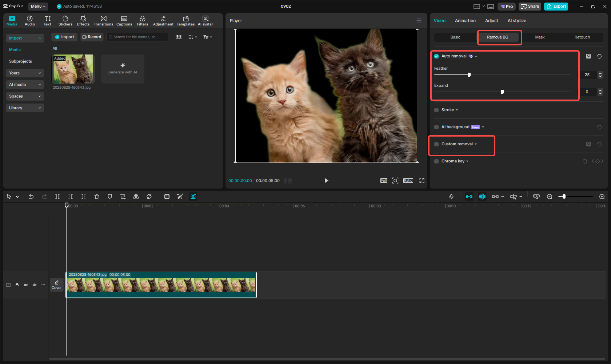Open the Transitions panel
This screenshot has width=611, height=364.
[x=103, y=21]
